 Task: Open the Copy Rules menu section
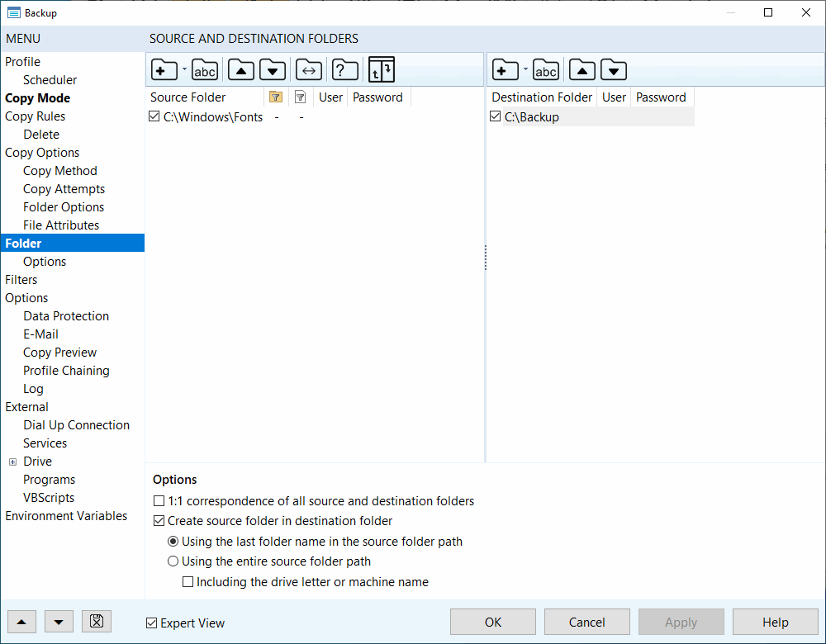click(35, 116)
